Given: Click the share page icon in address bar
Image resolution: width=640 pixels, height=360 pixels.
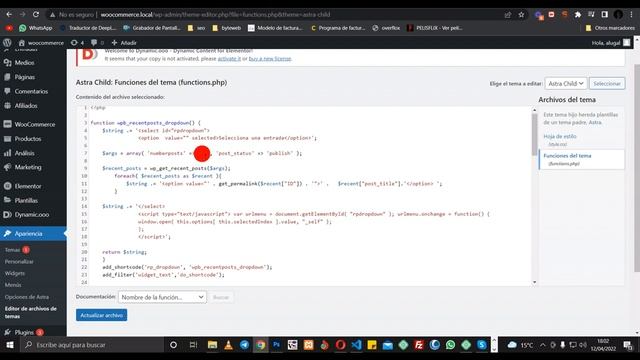Looking at the screenshot, I should click(508, 14).
